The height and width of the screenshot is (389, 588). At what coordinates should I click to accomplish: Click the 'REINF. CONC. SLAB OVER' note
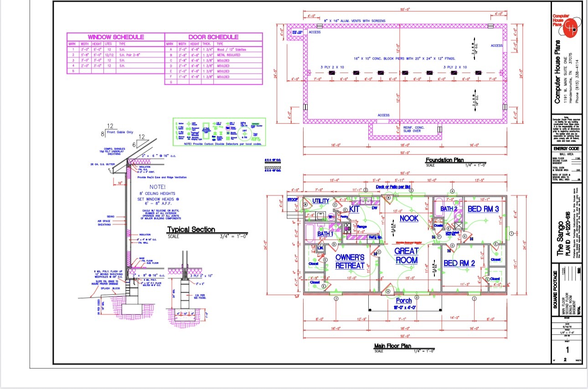(413, 129)
